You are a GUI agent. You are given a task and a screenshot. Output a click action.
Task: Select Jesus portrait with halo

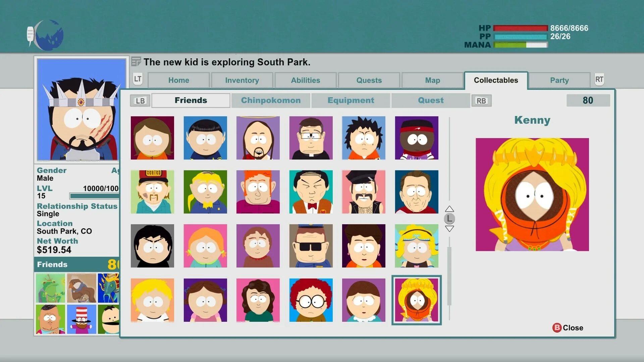point(258,138)
